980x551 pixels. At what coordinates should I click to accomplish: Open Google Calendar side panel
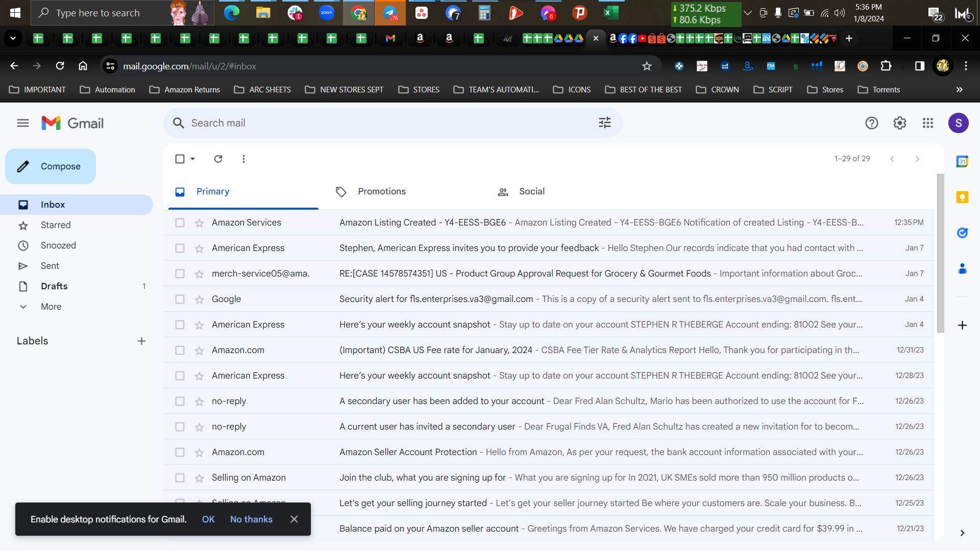(x=962, y=162)
